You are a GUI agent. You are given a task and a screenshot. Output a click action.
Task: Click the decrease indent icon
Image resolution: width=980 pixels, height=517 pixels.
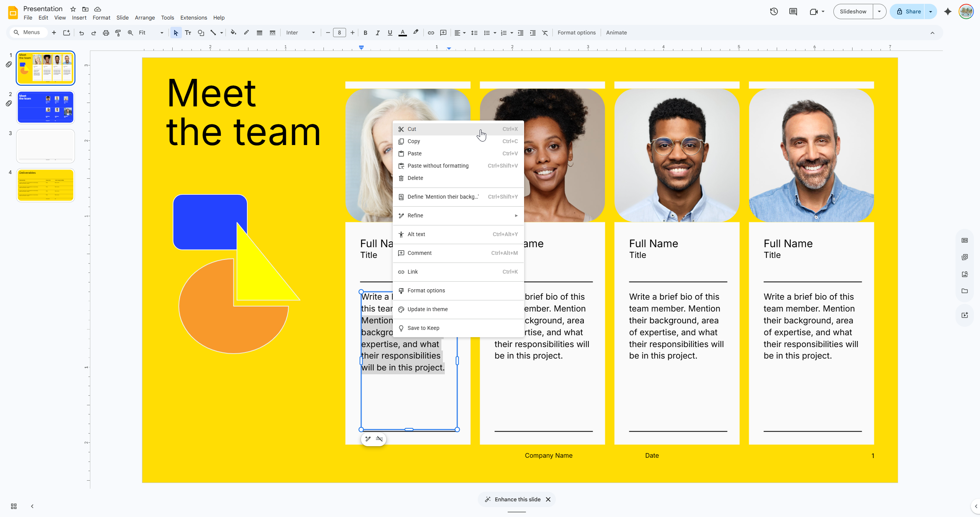[x=521, y=33]
